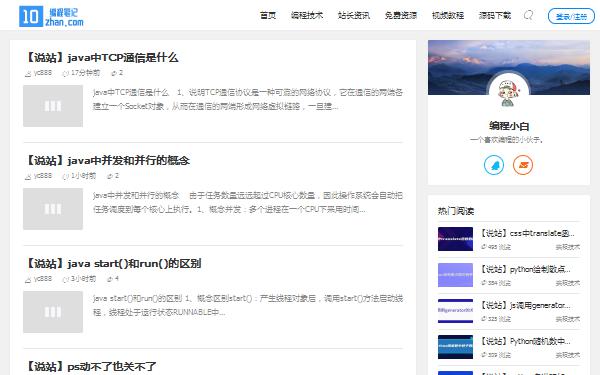The width and height of the screenshot is (600, 375).
Task: Open the 编程技术 navigation menu
Action: 307,15
